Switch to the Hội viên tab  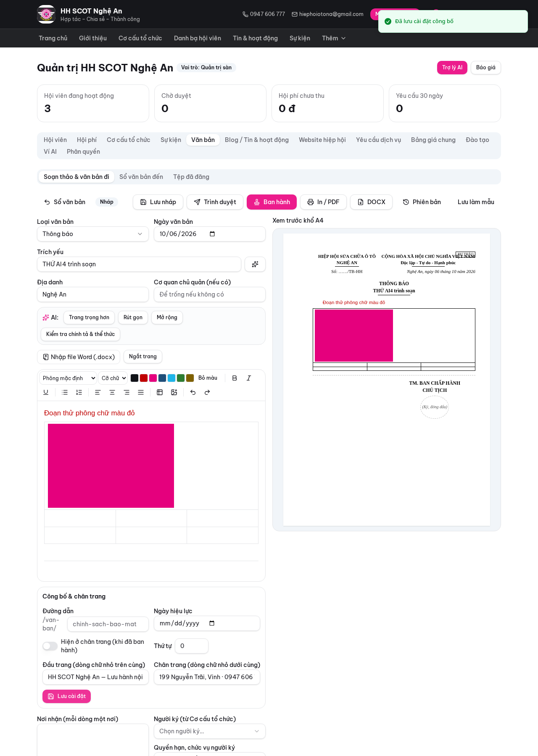point(55,140)
